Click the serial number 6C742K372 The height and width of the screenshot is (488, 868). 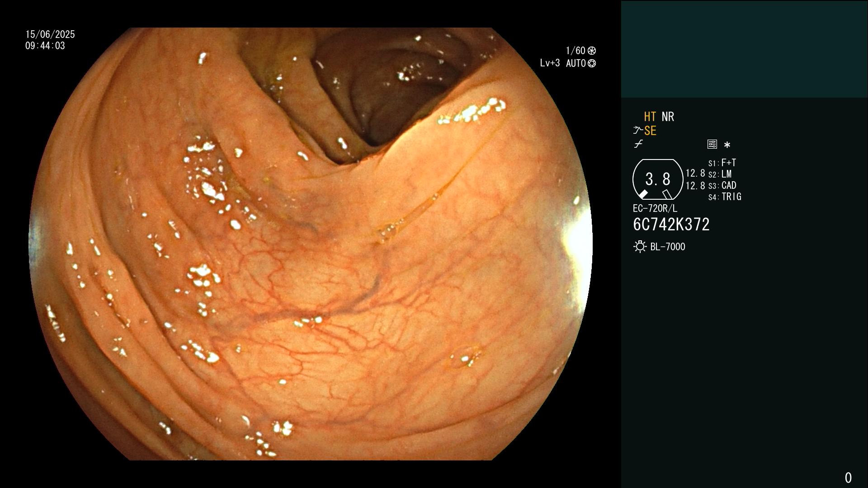tap(671, 224)
